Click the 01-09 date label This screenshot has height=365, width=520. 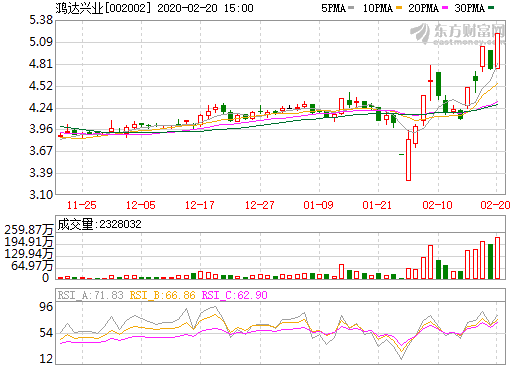pos(318,205)
